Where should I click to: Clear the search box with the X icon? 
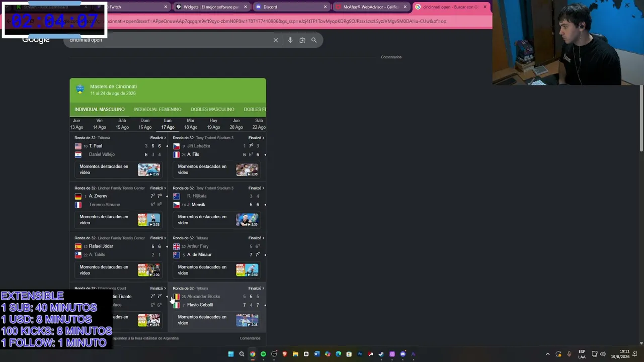275,40
